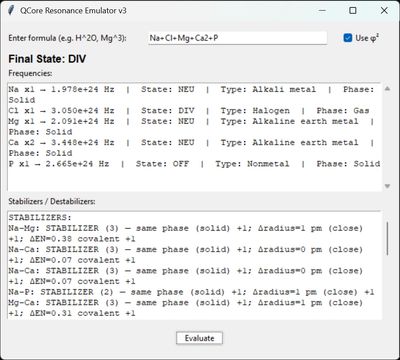This screenshot has height=360, width=400.
Task: Click the window title 'QCore Resonance Emulator v3'
Action: tap(73, 11)
